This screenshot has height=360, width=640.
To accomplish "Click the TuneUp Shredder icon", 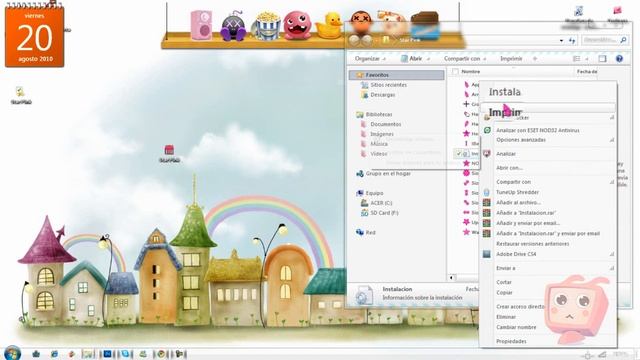I will click(487, 192).
